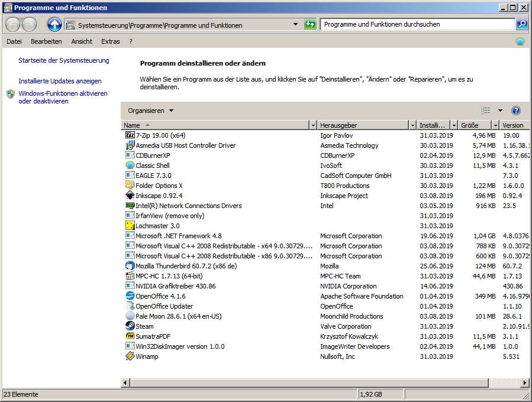Click the CDBurnerXP row icon

[x=130, y=155]
